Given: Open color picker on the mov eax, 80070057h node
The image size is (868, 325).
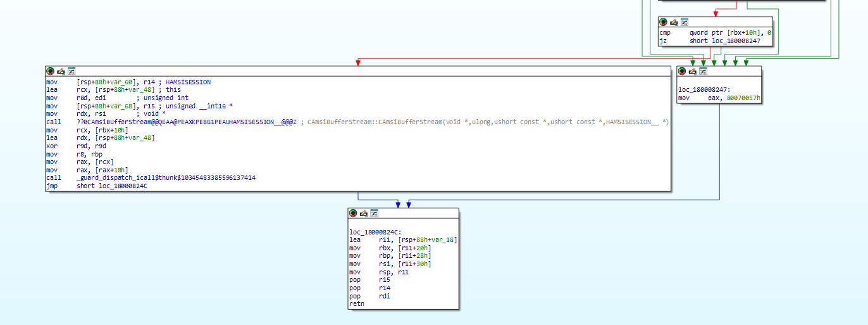Looking at the screenshot, I should 682,71.
